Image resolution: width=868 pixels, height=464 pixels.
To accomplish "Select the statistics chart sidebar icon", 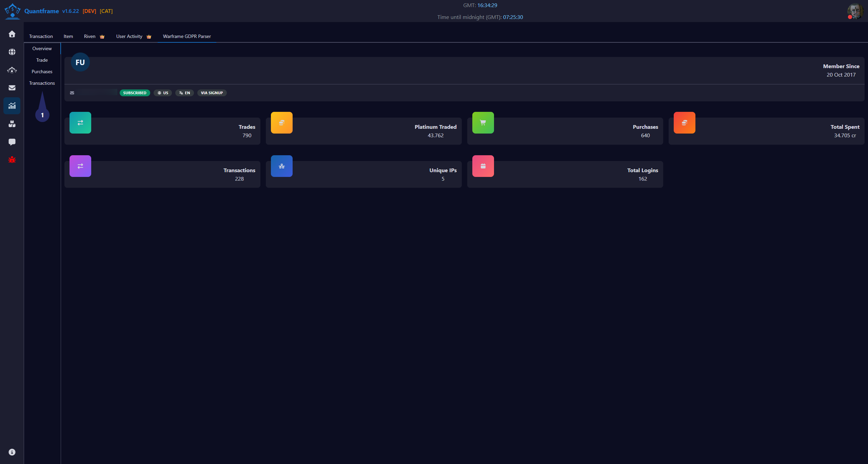I will tap(12, 106).
